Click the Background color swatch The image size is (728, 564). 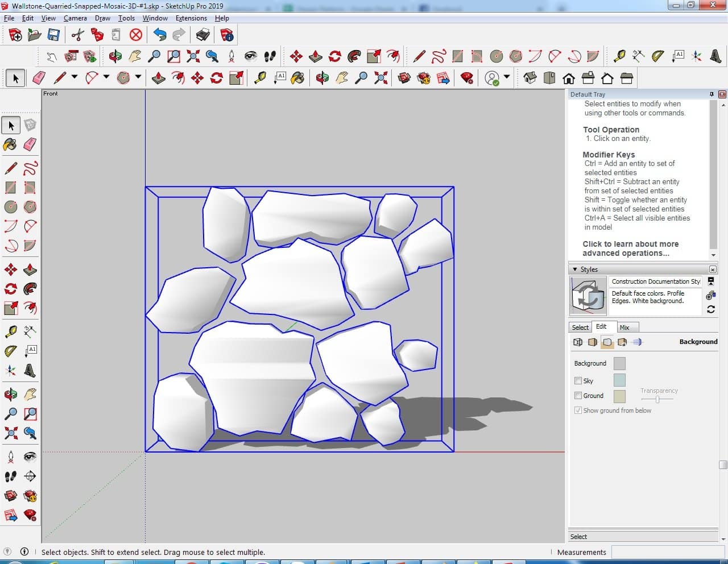point(619,363)
